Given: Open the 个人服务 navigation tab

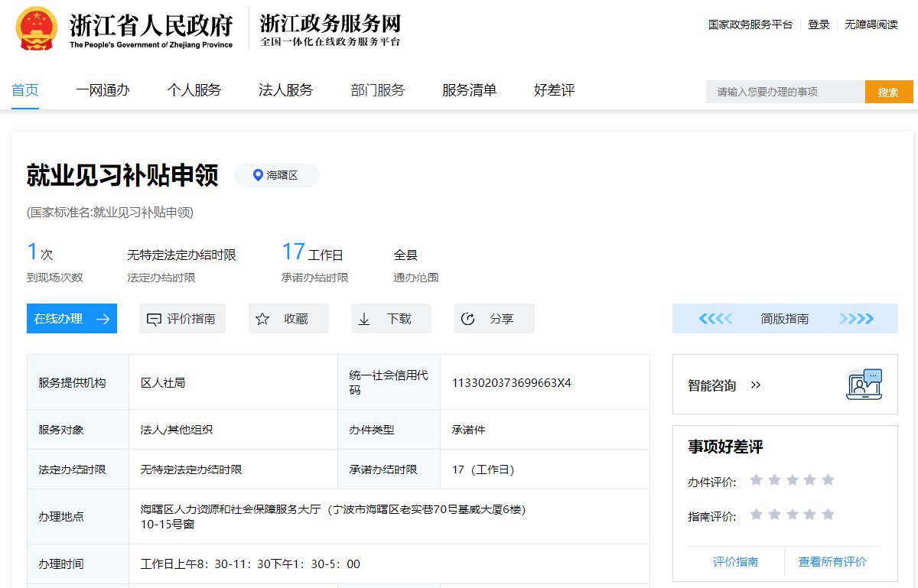Looking at the screenshot, I should click(194, 90).
